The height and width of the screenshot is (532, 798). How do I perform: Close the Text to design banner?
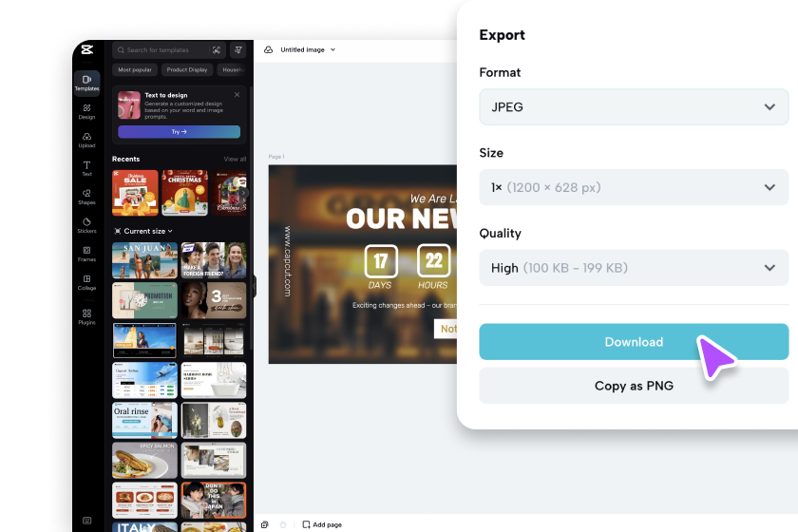237,95
